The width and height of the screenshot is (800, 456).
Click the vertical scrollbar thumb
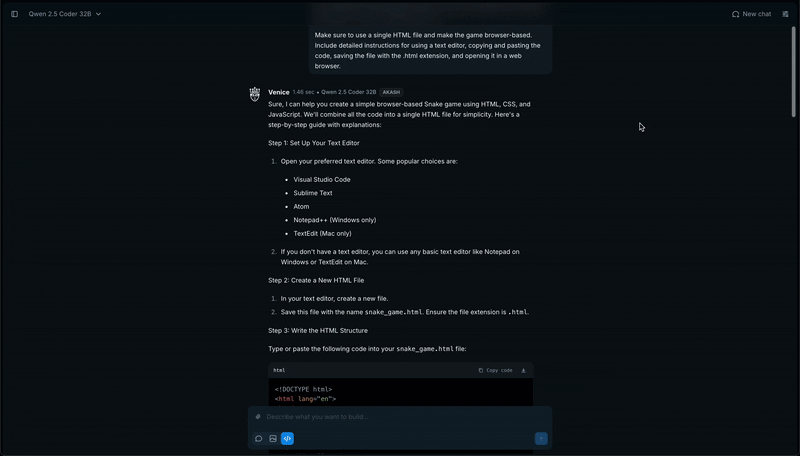coord(793,71)
